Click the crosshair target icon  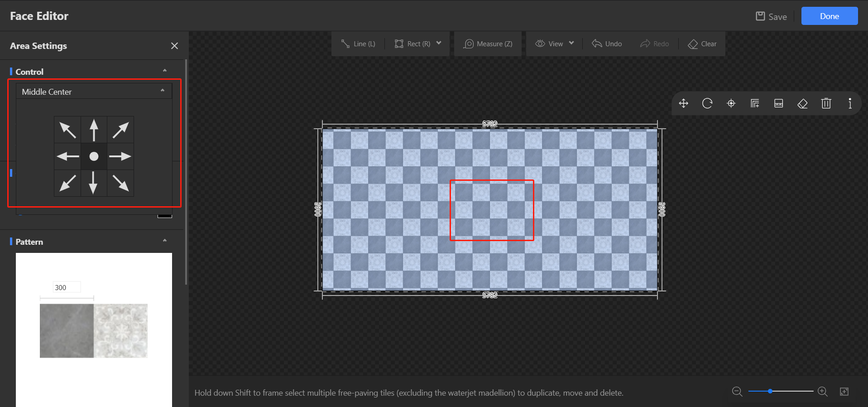[731, 103]
